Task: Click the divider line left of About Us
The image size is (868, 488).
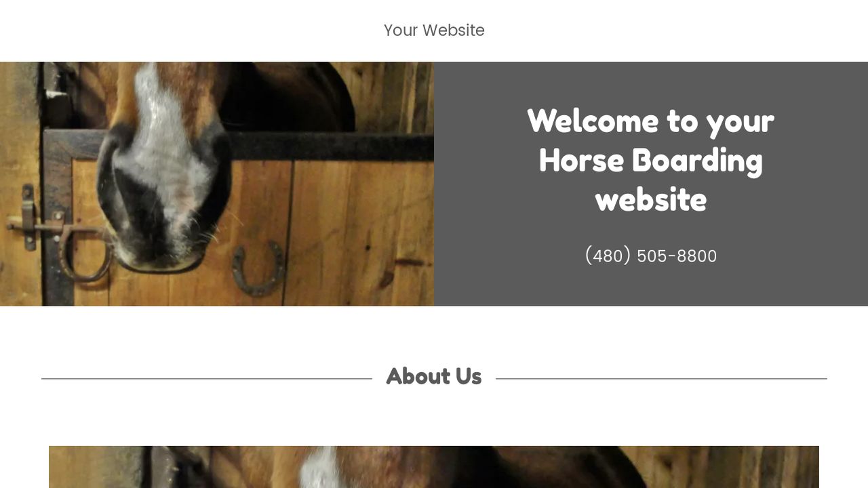Action: [207, 379]
